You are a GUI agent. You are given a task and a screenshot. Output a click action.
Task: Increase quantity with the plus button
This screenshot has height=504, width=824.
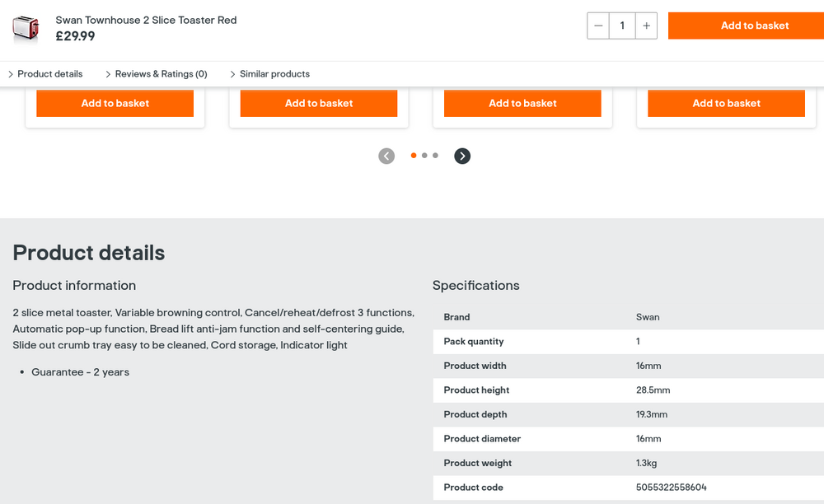click(x=646, y=26)
